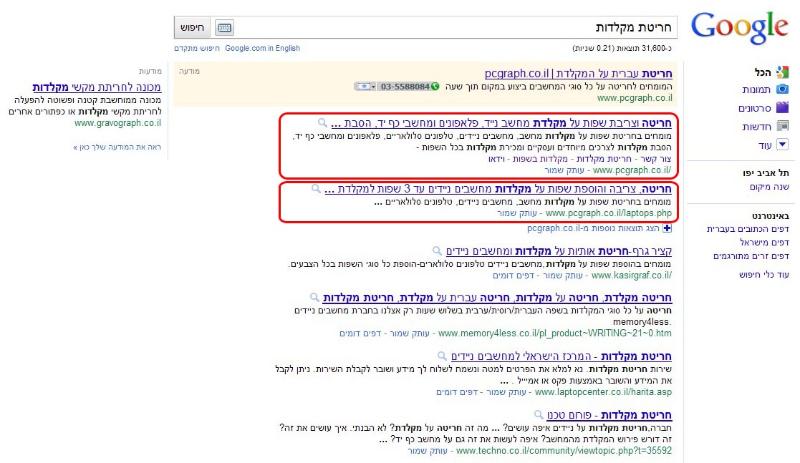Open result חריטת מקלדת, חריטה על מקלדות memory4less

(x=497, y=298)
